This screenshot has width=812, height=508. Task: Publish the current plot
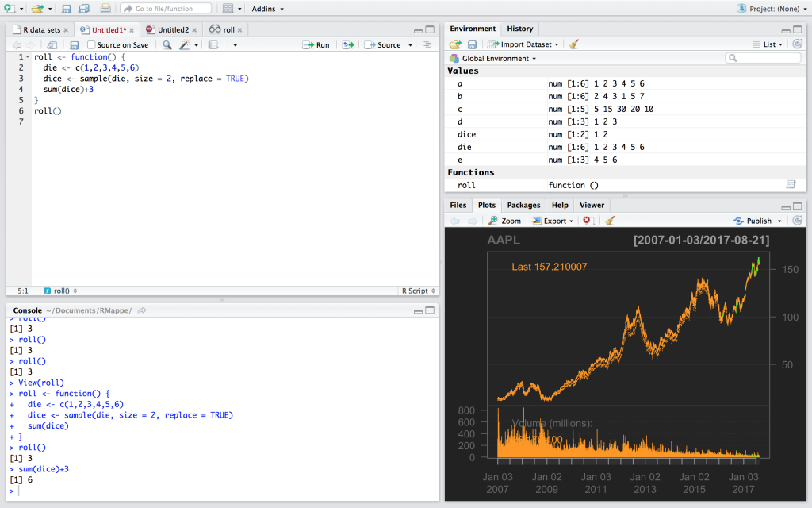tap(753, 221)
